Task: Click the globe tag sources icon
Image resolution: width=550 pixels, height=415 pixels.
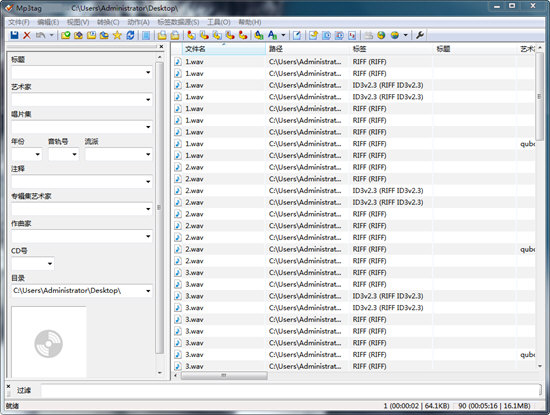Action: point(395,35)
